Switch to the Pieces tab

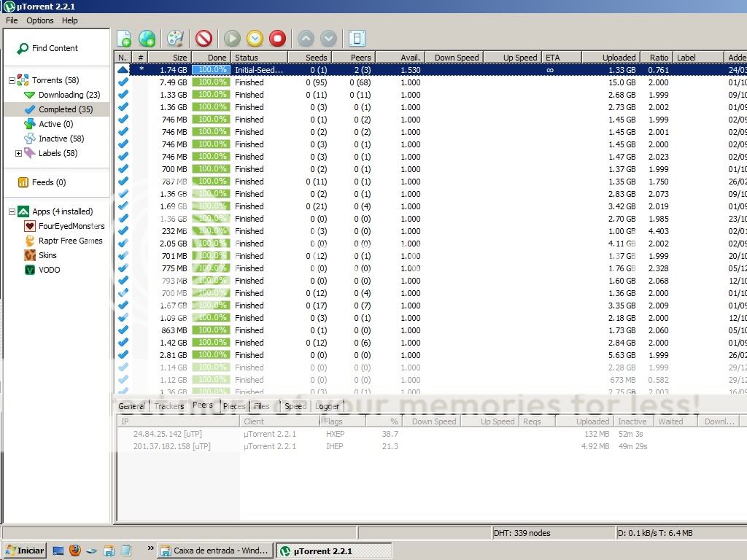pyautogui.click(x=234, y=406)
